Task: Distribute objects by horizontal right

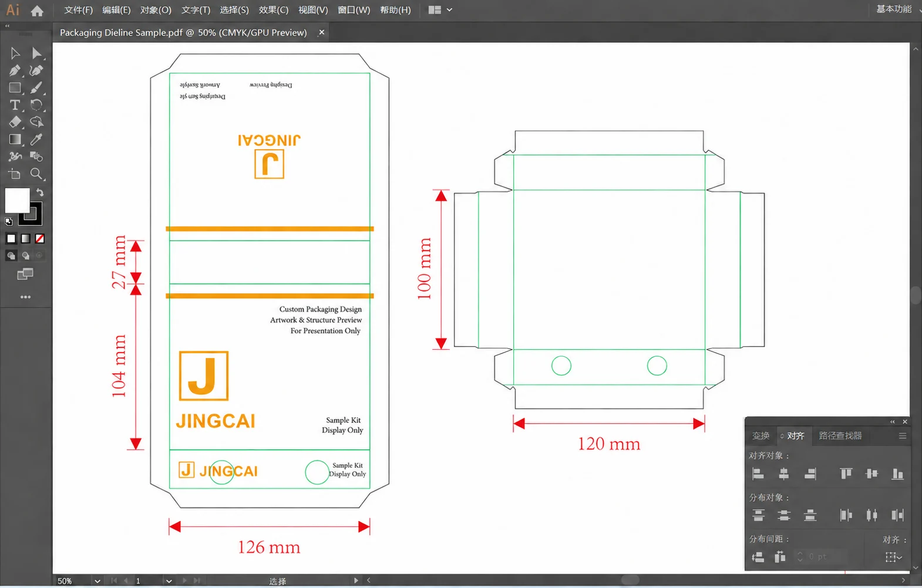Action: click(897, 515)
